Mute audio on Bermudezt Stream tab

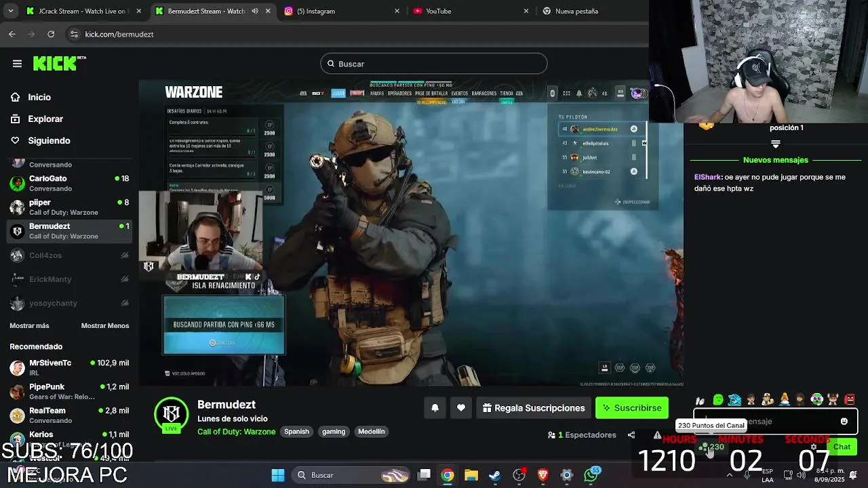coord(255,11)
